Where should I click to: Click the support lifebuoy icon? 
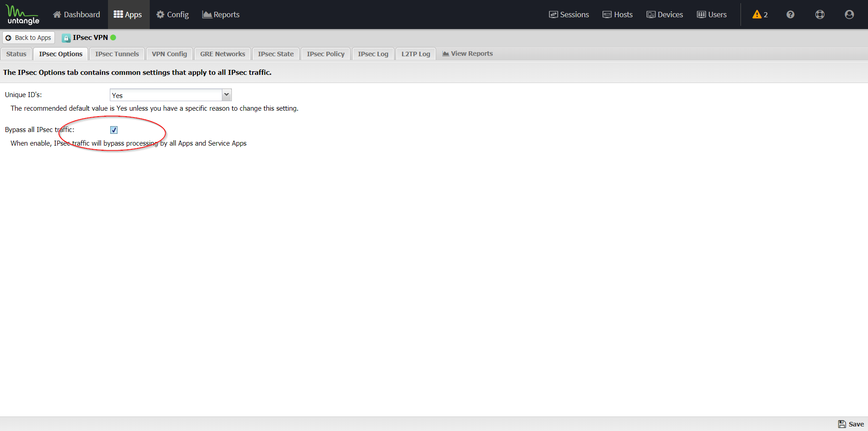[x=819, y=15]
